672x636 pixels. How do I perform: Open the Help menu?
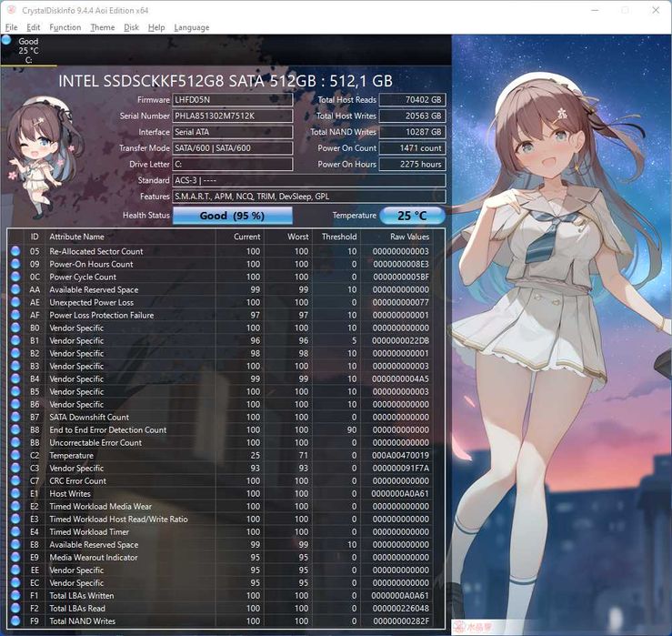156,27
